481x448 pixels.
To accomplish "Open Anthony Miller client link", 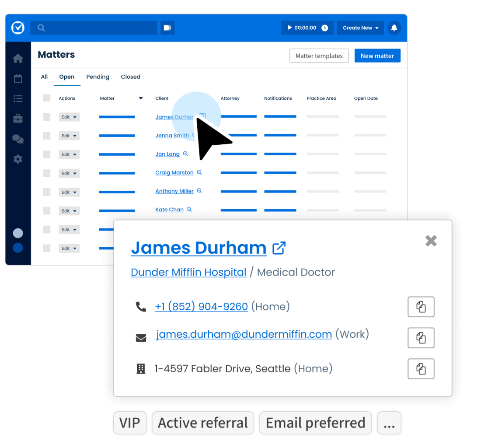I will tap(174, 191).
